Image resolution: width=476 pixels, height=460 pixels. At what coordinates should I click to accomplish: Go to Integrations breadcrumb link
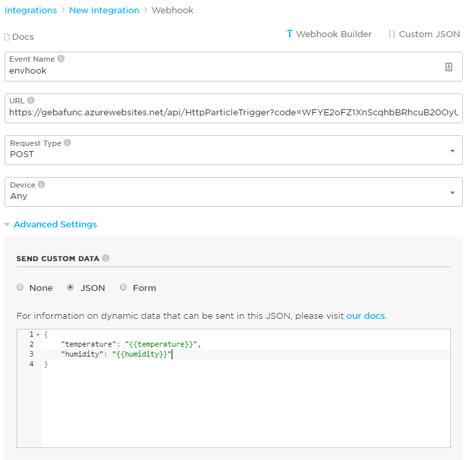click(x=30, y=11)
